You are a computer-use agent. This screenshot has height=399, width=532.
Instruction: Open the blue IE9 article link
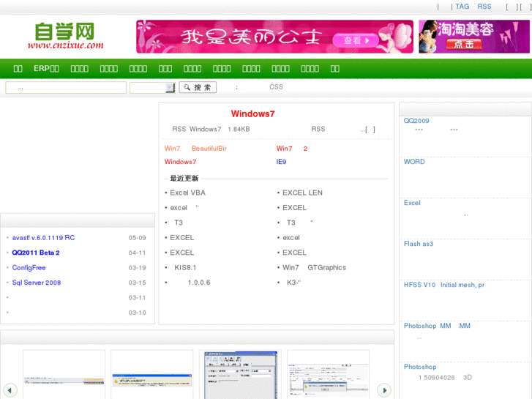click(281, 162)
